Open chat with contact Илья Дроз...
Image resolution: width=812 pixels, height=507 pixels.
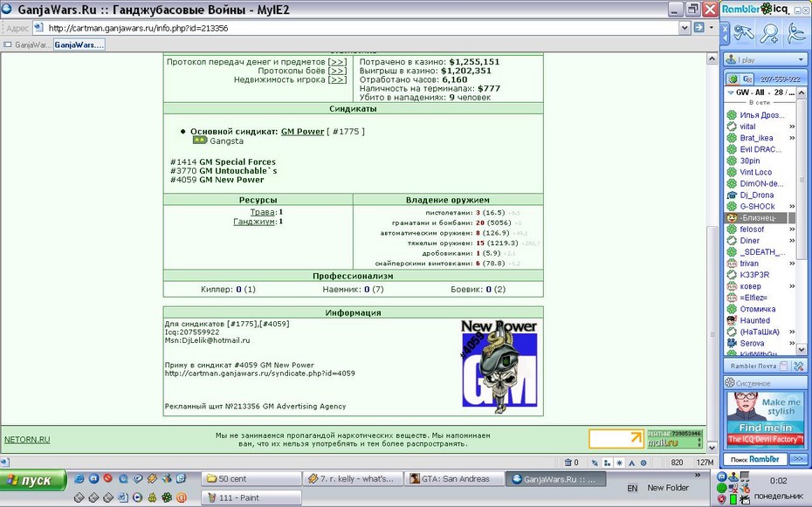click(x=761, y=115)
